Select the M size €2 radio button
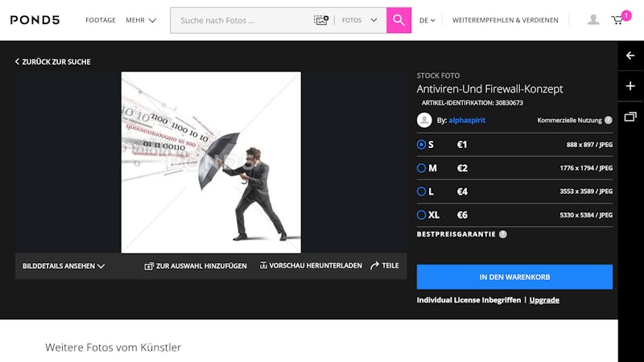Screen dimensions: 644x362 421,168
